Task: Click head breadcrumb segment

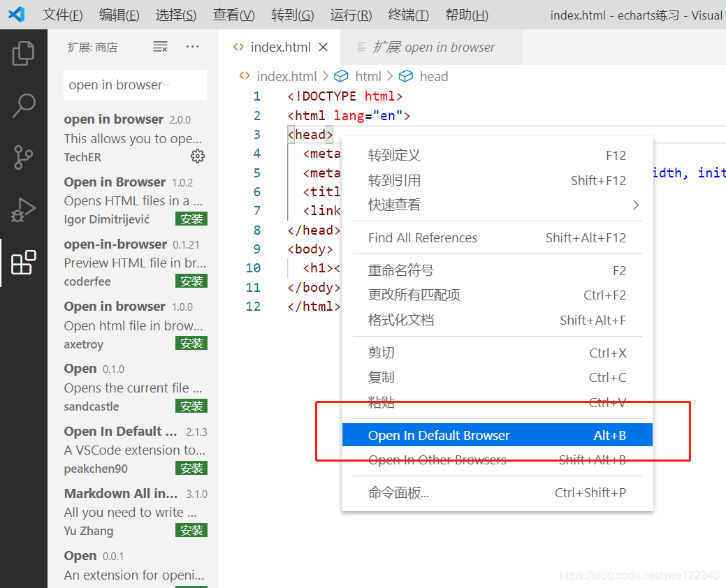Action: coord(434,76)
